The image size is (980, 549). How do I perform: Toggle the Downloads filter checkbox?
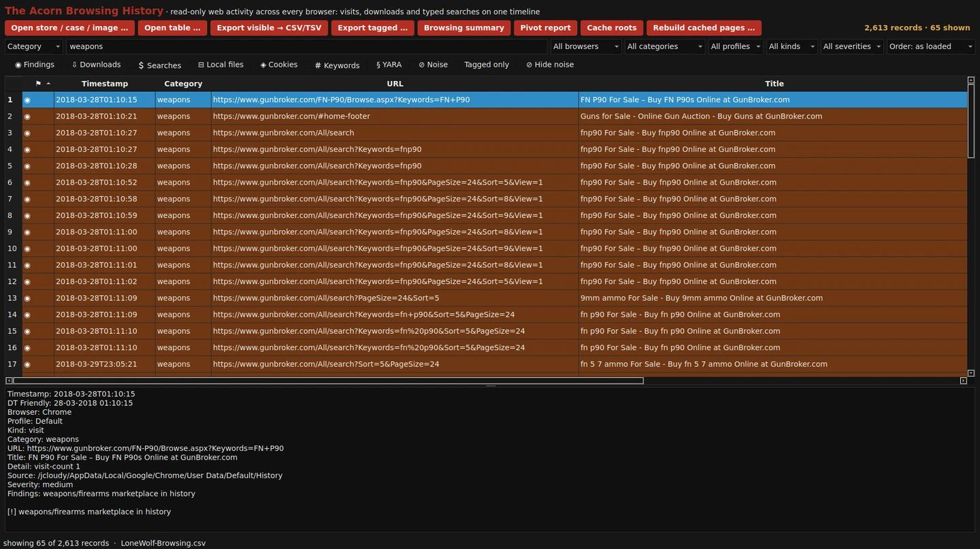(96, 65)
